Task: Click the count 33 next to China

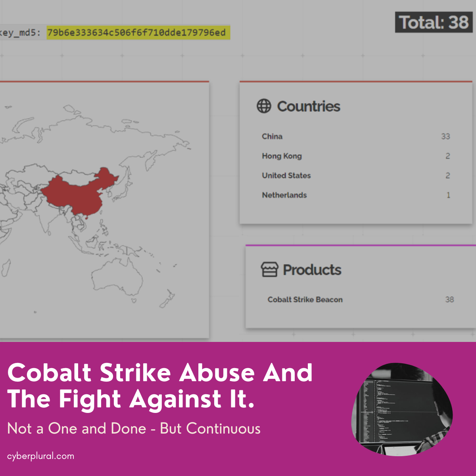Action: [x=445, y=136]
